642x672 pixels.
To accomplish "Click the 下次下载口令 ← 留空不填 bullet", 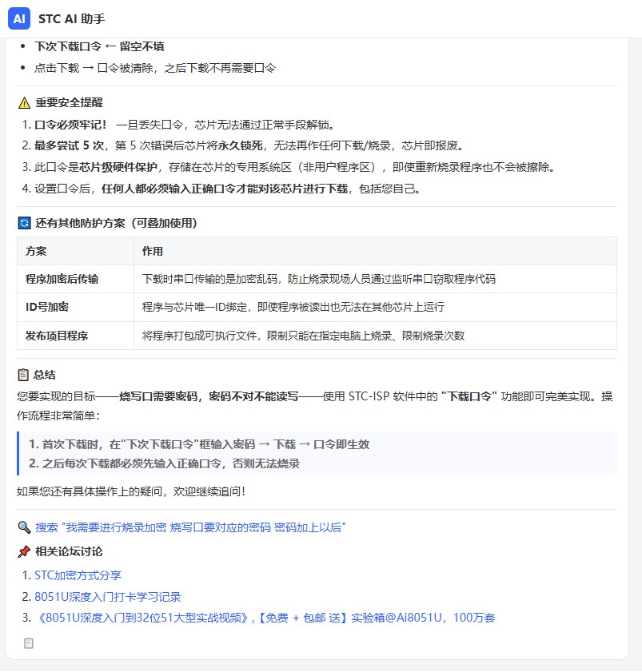I will (x=99, y=46).
